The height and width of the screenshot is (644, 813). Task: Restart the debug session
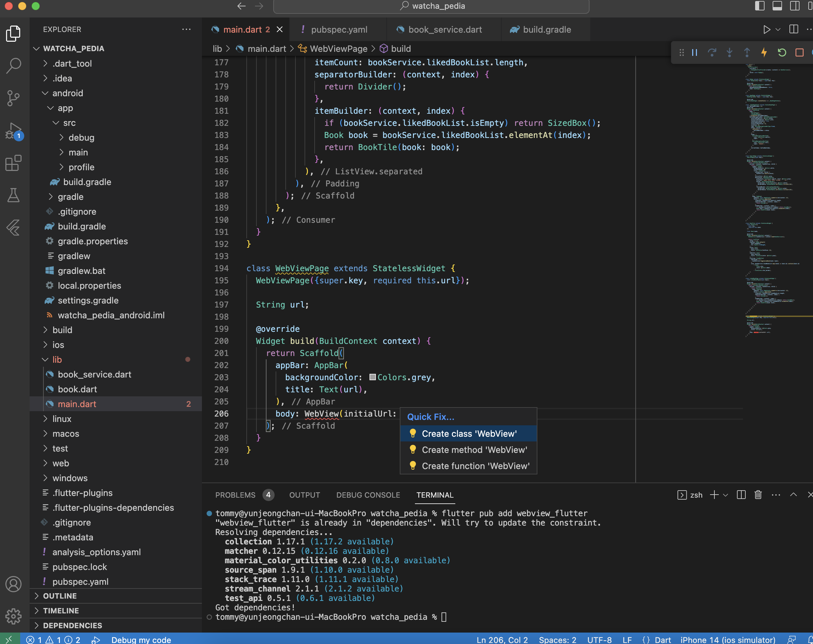782,52
